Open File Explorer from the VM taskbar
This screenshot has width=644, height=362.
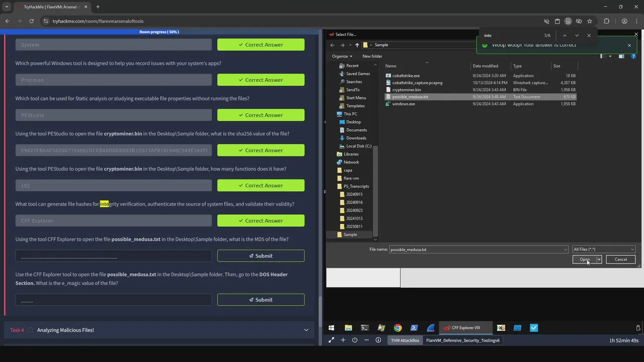click(348, 328)
